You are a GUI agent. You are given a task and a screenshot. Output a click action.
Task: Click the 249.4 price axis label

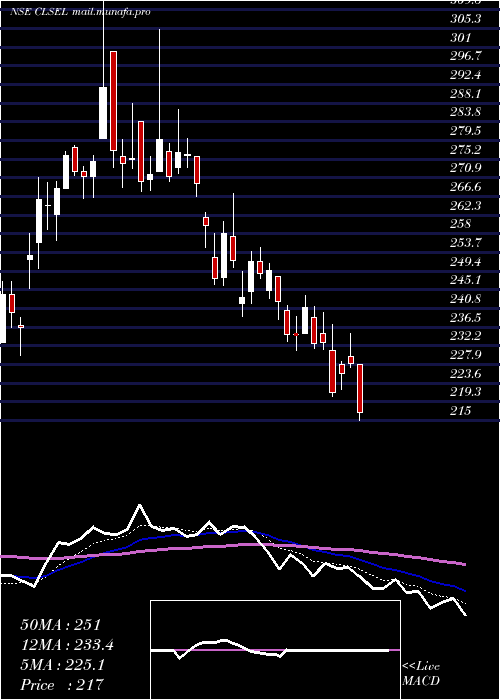(467, 261)
